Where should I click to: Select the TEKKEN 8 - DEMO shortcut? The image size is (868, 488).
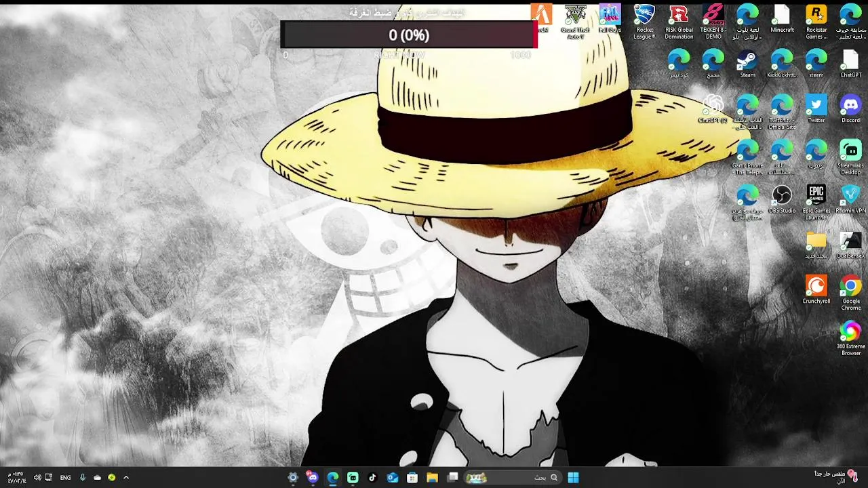point(713,21)
